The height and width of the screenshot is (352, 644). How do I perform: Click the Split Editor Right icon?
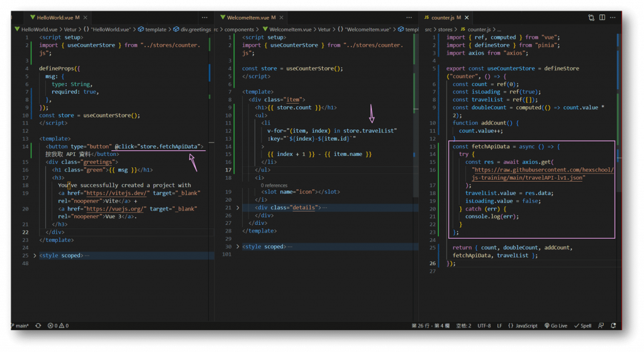click(602, 18)
